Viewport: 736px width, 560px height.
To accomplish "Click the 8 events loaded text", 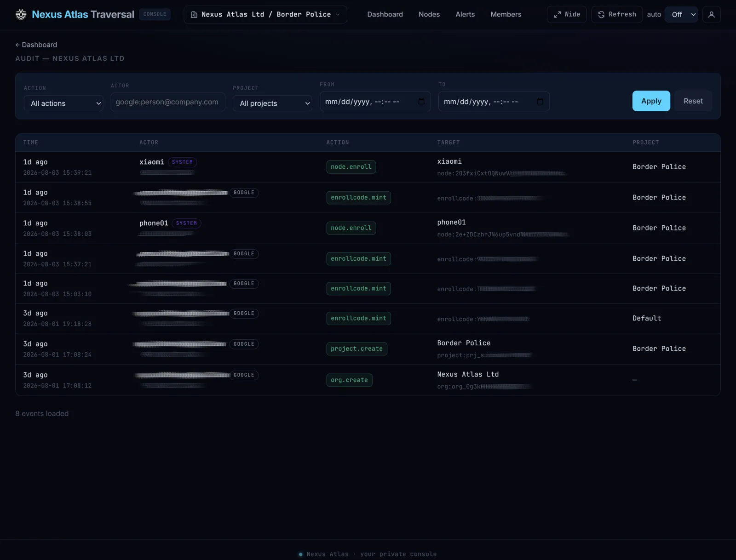I will tap(42, 414).
